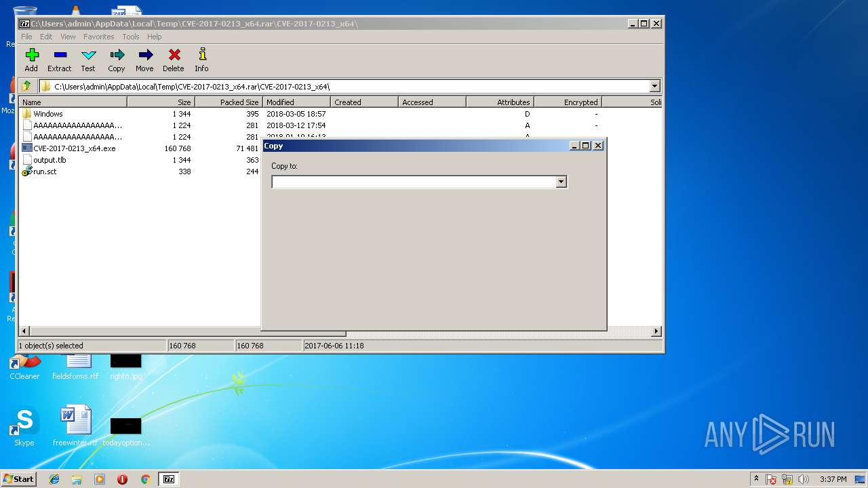
Task: Close the Copy dialog
Action: click(598, 146)
